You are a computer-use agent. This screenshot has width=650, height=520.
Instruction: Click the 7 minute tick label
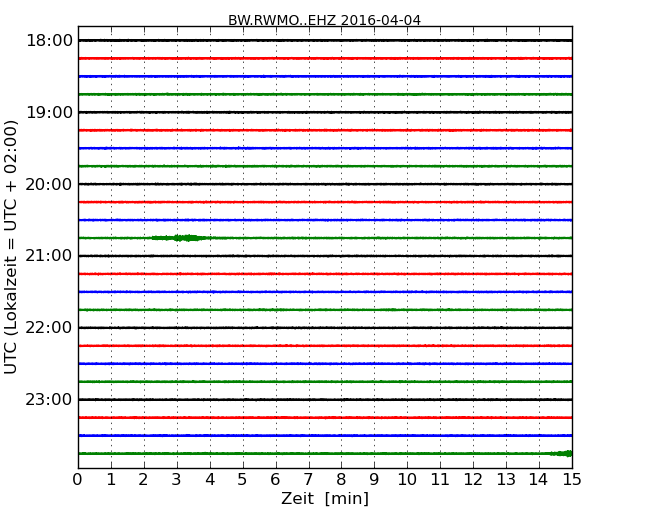pyautogui.click(x=308, y=480)
